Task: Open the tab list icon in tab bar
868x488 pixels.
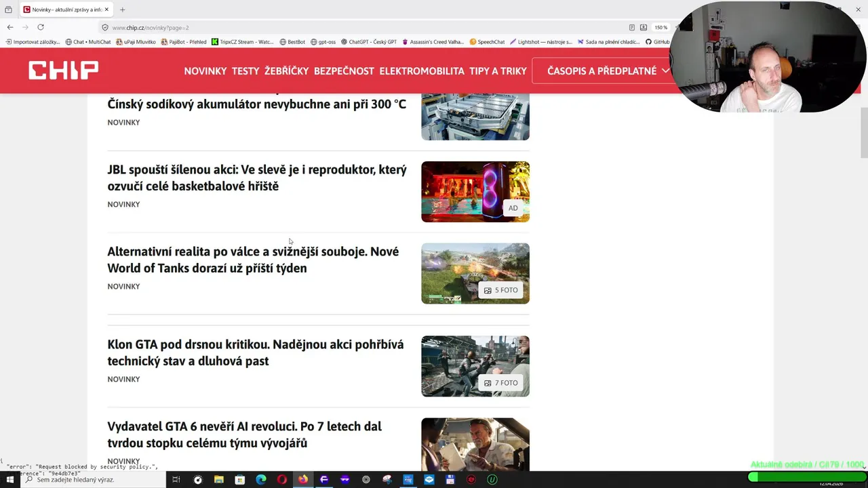Action: pos(8,9)
